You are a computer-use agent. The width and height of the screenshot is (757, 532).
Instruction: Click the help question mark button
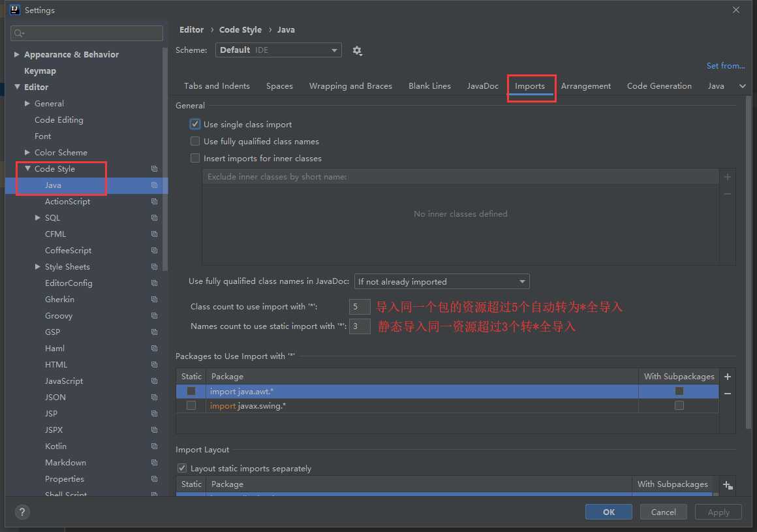[x=22, y=512]
